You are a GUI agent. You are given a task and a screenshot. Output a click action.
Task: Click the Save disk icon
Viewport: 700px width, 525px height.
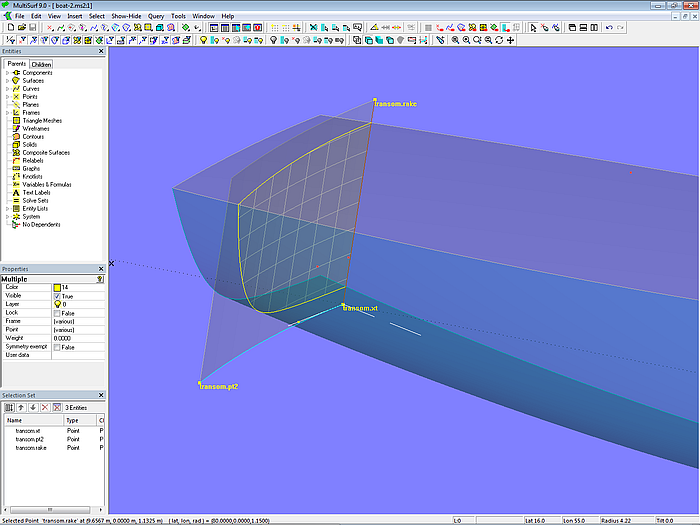coord(34,28)
